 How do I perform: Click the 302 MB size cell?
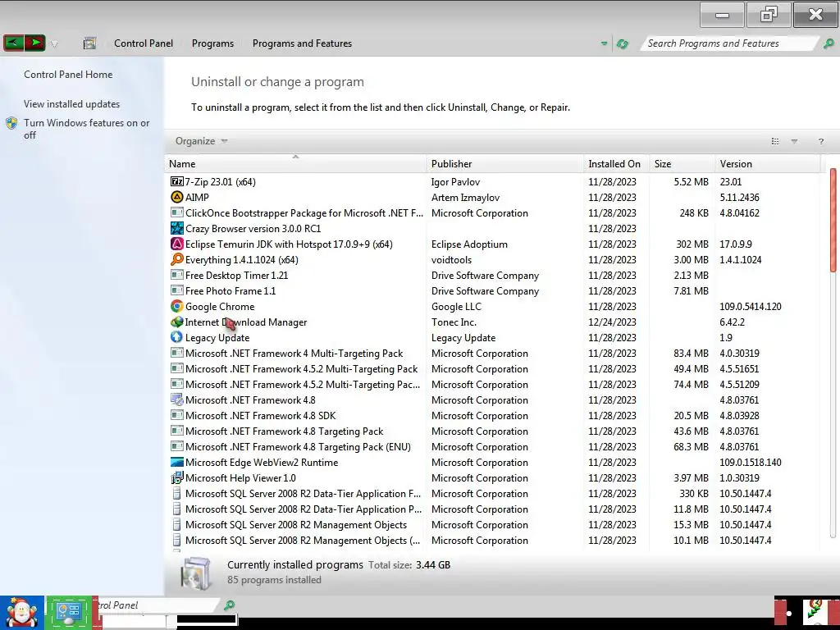point(692,244)
